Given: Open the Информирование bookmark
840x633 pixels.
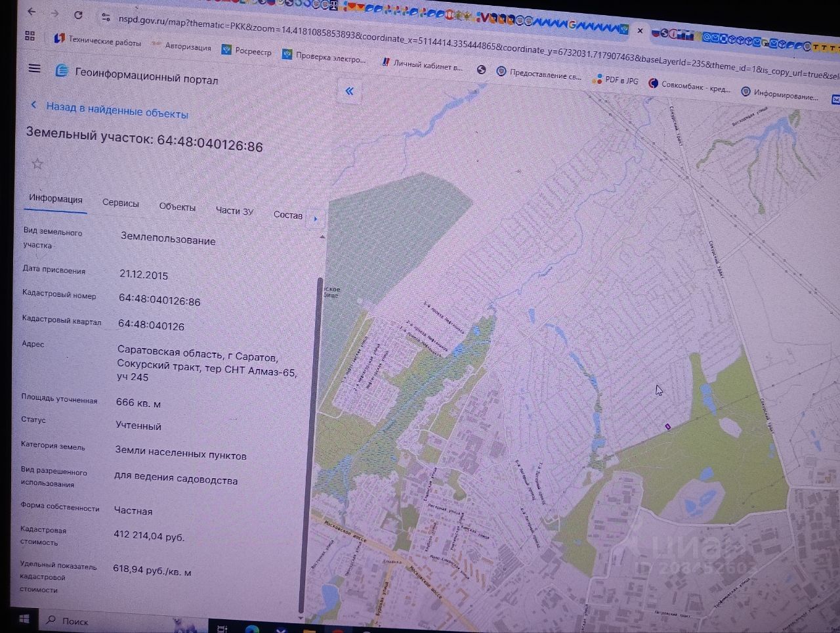Looking at the screenshot, I should 780,94.
